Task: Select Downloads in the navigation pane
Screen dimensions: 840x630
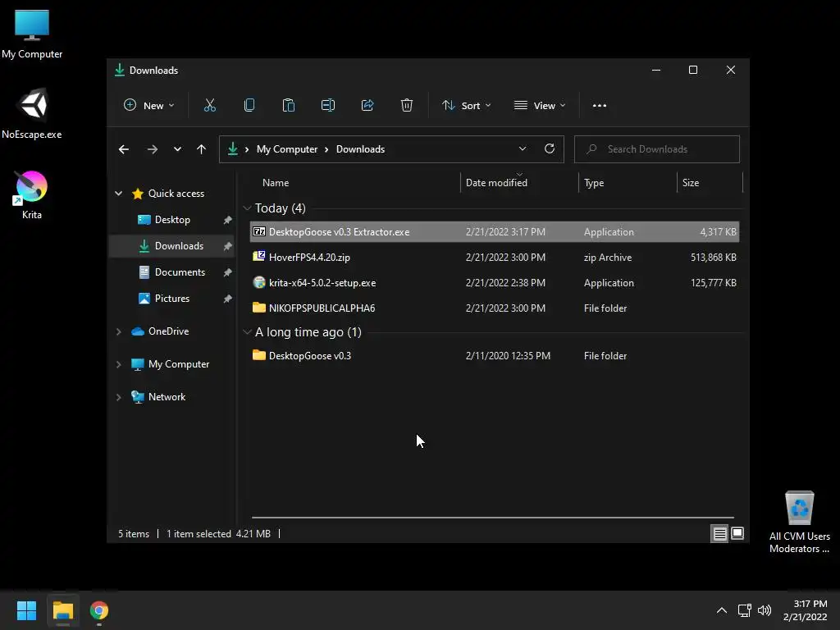Action: [x=172, y=246]
